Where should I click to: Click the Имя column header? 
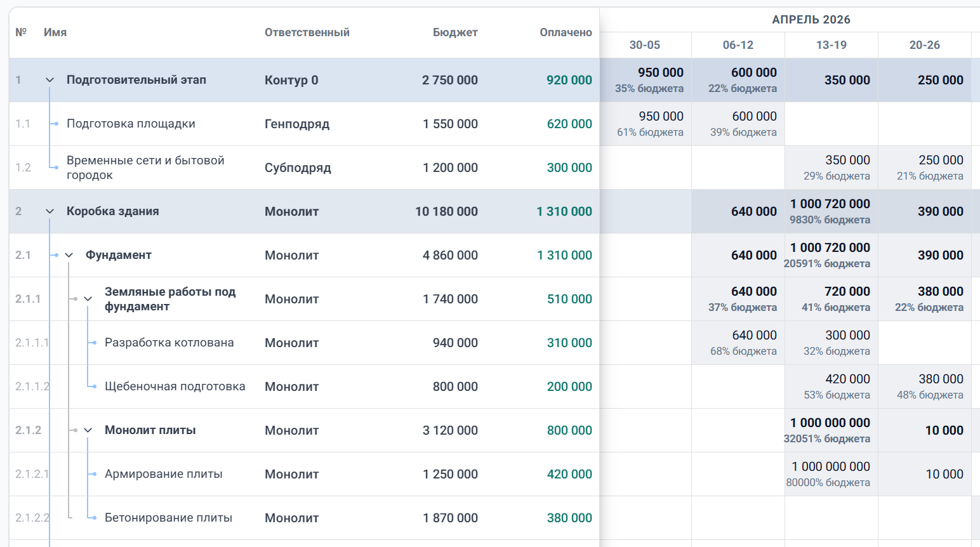click(x=55, y=32)
